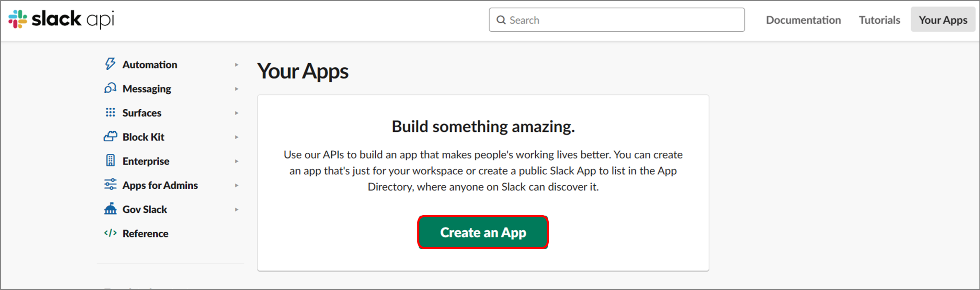Click the slack api wordmark text
The height and width of the screenshot is (290, 980).
coord(73,19)
